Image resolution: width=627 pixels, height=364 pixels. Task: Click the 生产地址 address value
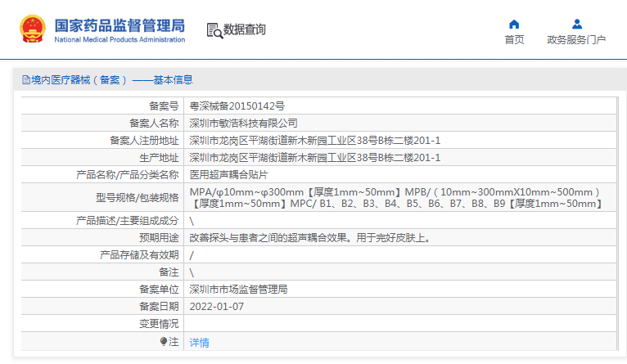click(314, 158)
